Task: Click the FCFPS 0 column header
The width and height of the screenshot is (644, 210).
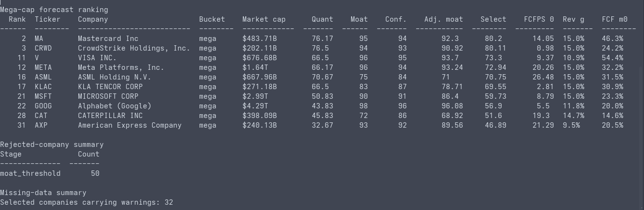Action: click(x=539, y=19)
